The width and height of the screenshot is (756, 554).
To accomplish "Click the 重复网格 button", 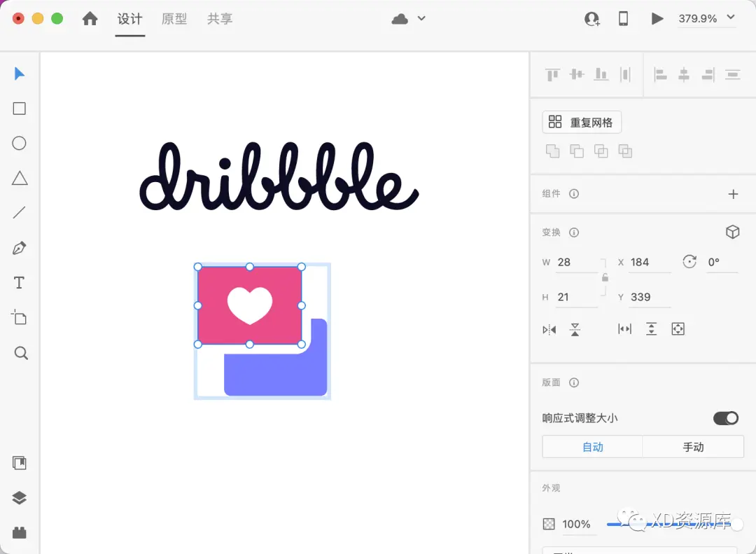I will (x=582, y=122).
